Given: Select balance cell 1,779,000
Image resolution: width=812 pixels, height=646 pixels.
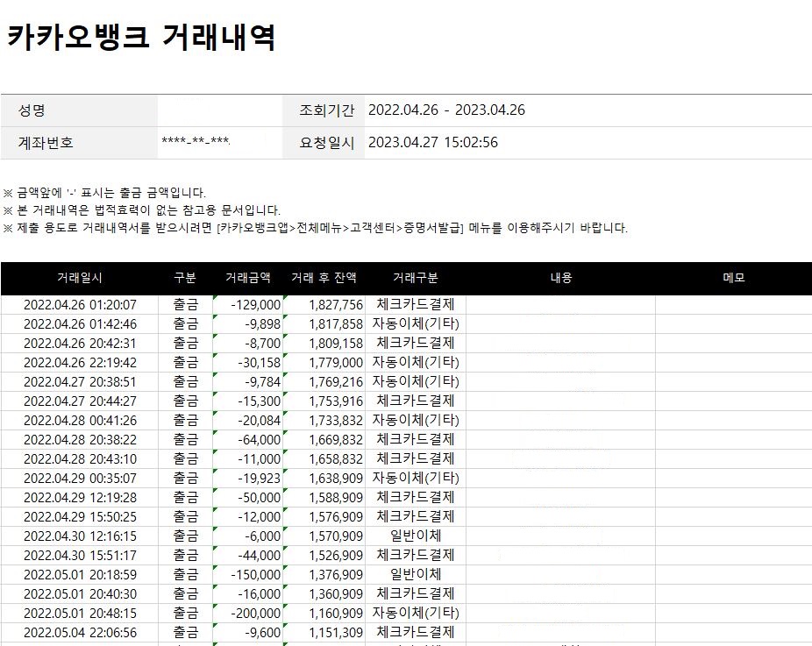Looking at the screenshot, I should tap(324, 363).
